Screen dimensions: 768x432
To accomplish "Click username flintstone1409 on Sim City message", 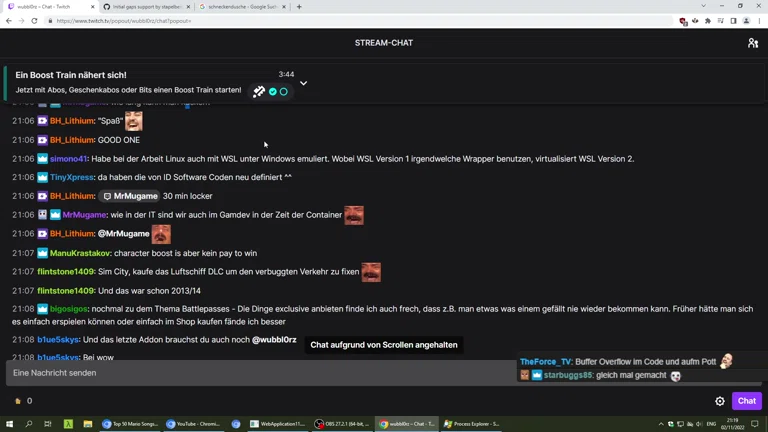I will point(66,272).
